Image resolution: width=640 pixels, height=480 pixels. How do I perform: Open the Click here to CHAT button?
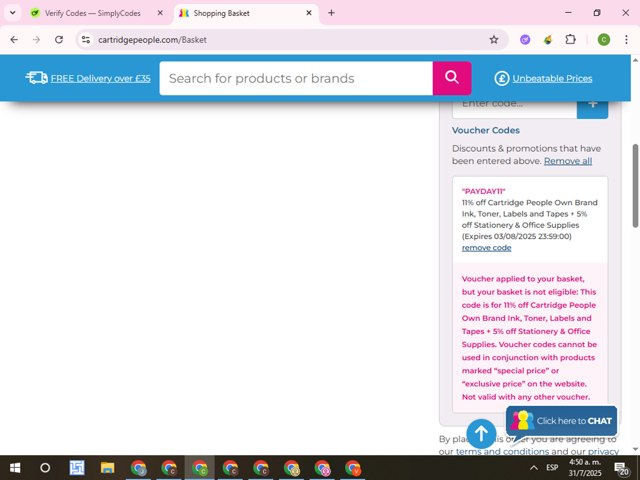(x=562, y=421)
